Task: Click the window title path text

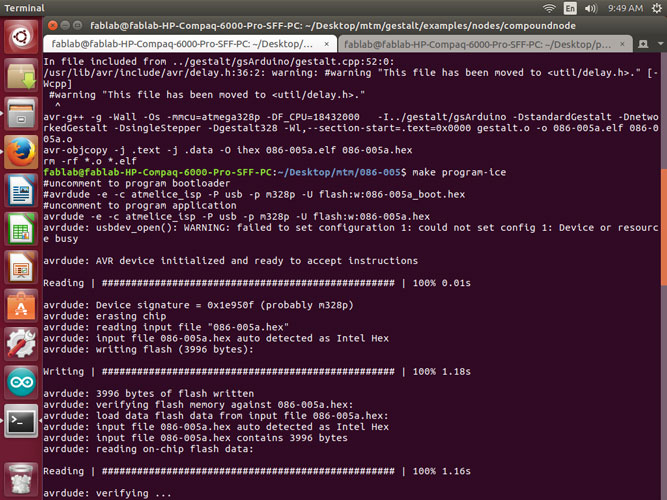Action: pos(333,26)
